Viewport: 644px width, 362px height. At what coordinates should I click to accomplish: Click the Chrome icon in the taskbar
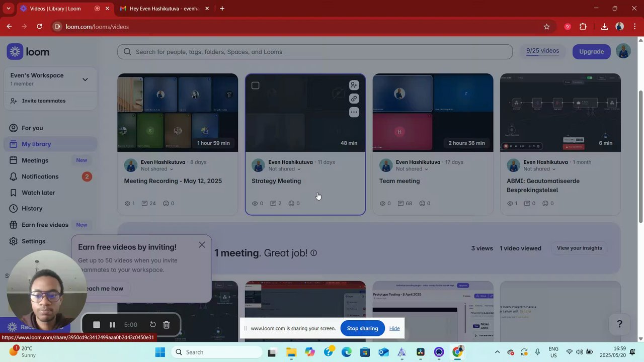tap(457, 352)
